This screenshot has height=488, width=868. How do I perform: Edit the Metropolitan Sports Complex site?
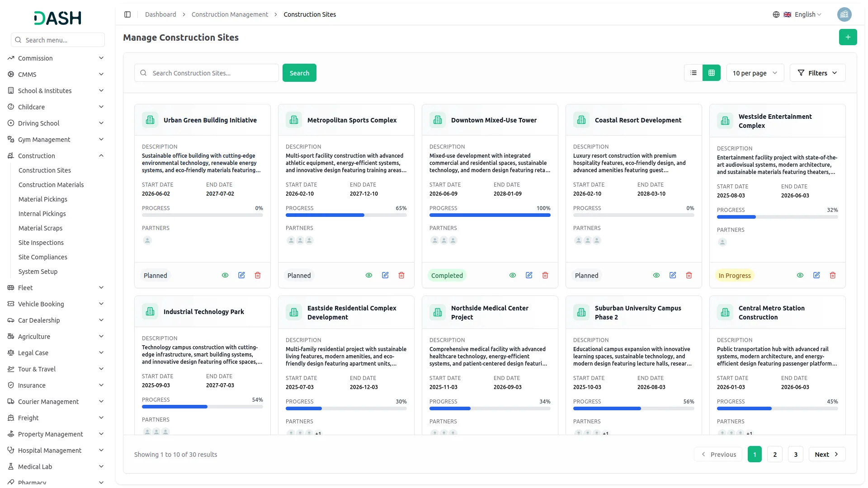click(385, 275)
